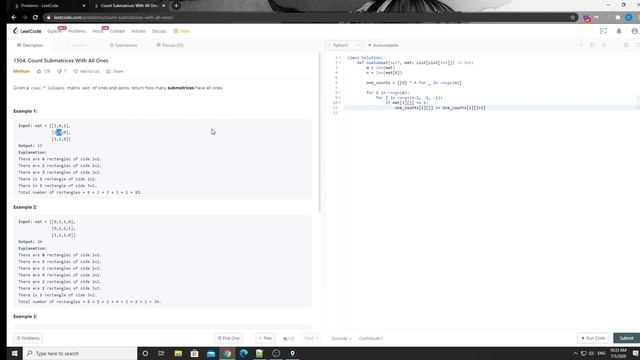This screenshot has height=360, width=640.
Task: Add problem to list
Action: 87,71
